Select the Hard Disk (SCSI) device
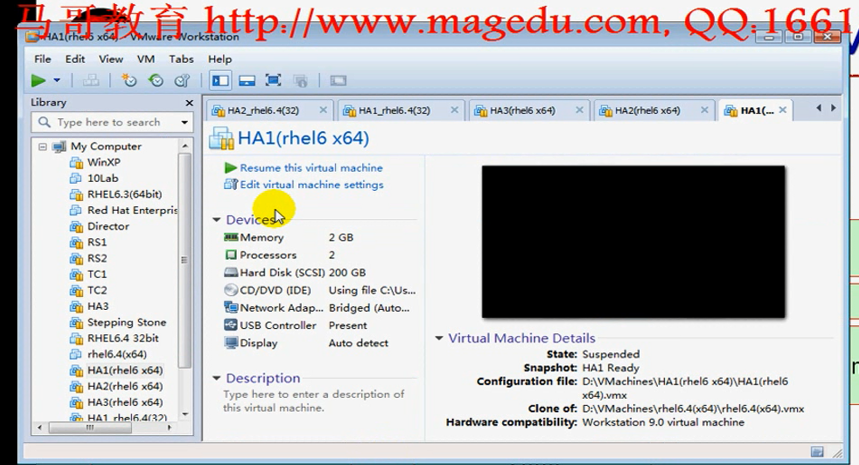 (x=320, y=273)
